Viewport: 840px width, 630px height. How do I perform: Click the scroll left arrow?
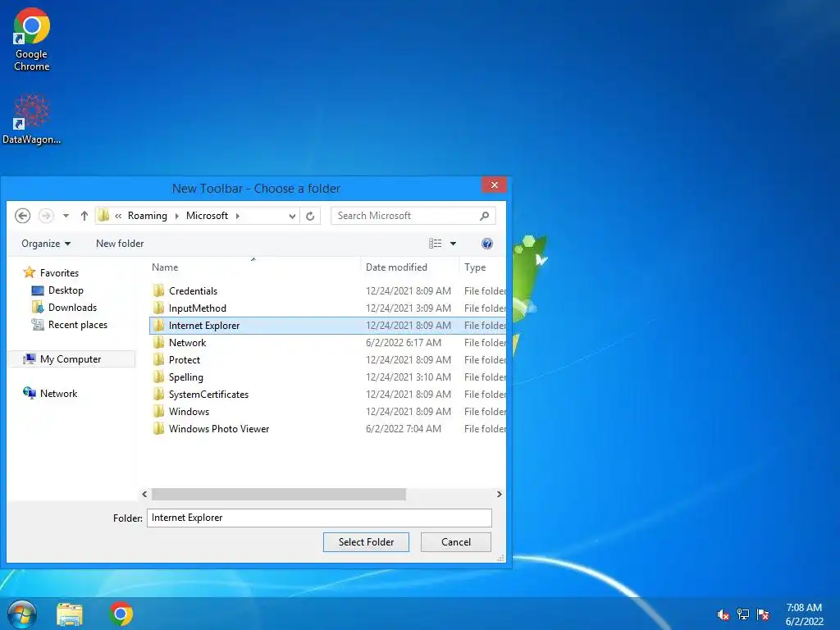click(x=144, y=494)
